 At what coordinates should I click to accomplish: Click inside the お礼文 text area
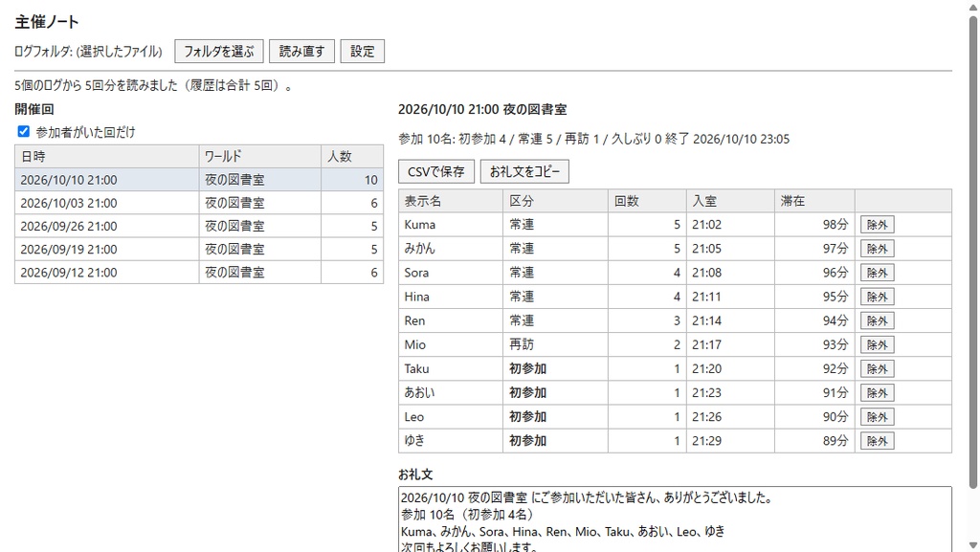675,519
